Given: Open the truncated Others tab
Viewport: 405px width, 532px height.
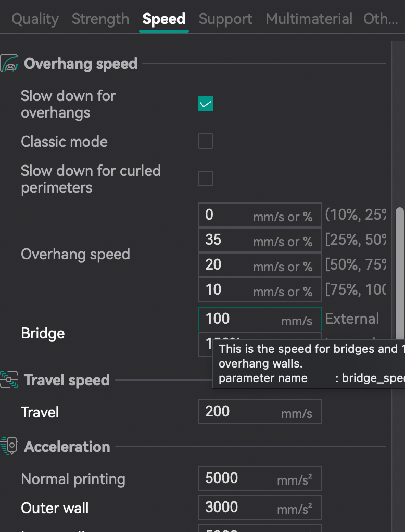Looking at the screenshot, I should 381,19.
